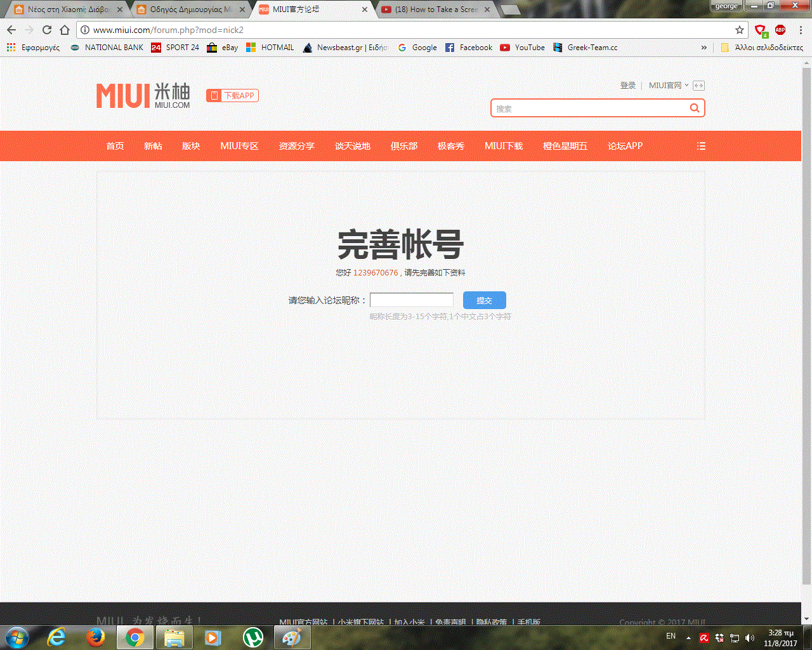Close the active MIUI官方论坛 tab

tap(365, 10)
